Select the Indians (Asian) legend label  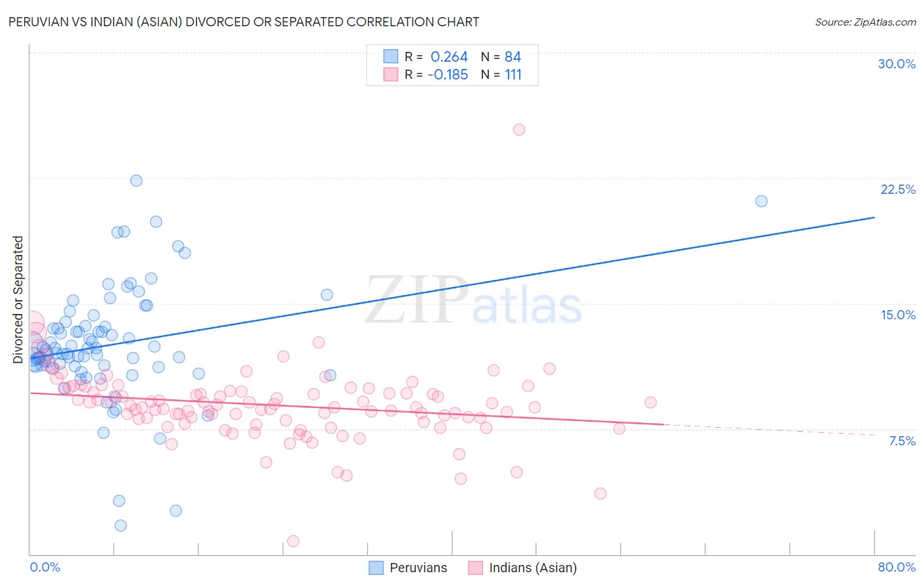pyautogui.click(x=533, y=568)
